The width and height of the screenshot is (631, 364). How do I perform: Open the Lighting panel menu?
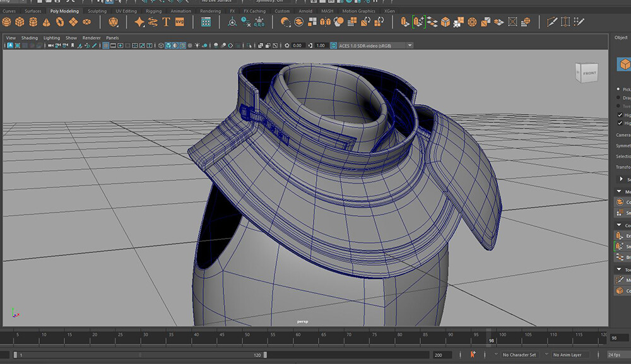point(52,38)
